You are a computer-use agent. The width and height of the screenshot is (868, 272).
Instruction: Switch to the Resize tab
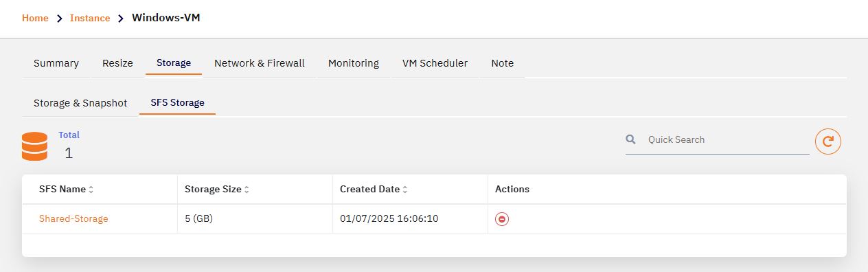(x=117, y=63)
